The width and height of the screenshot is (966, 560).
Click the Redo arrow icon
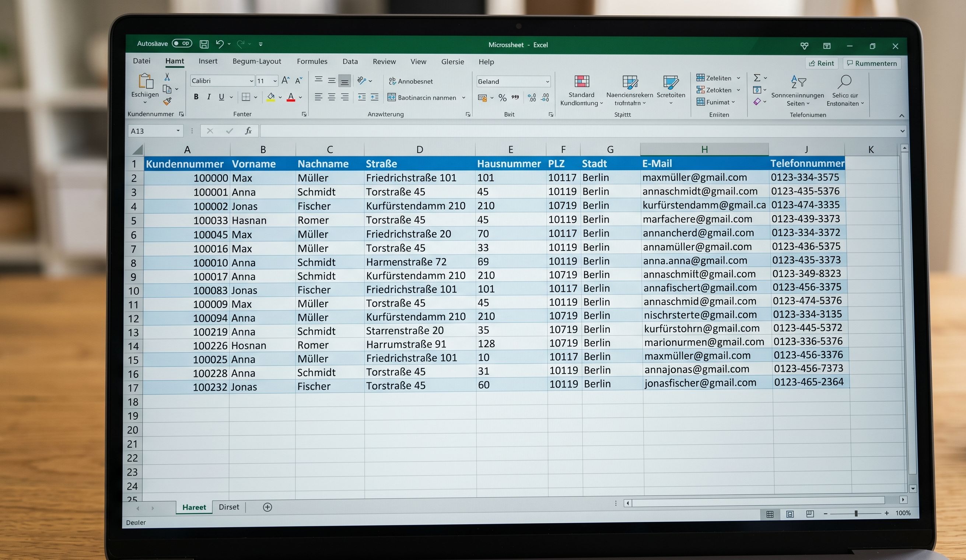point(241,44)
